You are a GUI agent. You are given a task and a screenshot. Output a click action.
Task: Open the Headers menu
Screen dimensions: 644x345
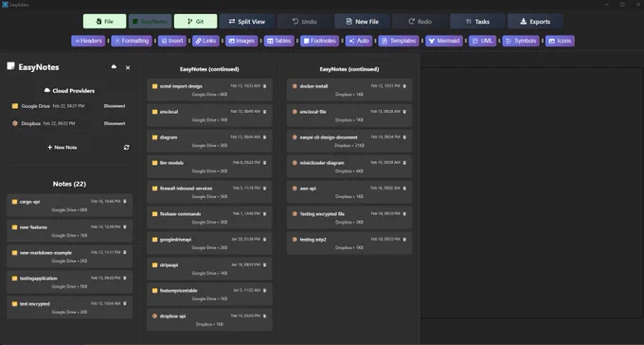click(88, 41)
